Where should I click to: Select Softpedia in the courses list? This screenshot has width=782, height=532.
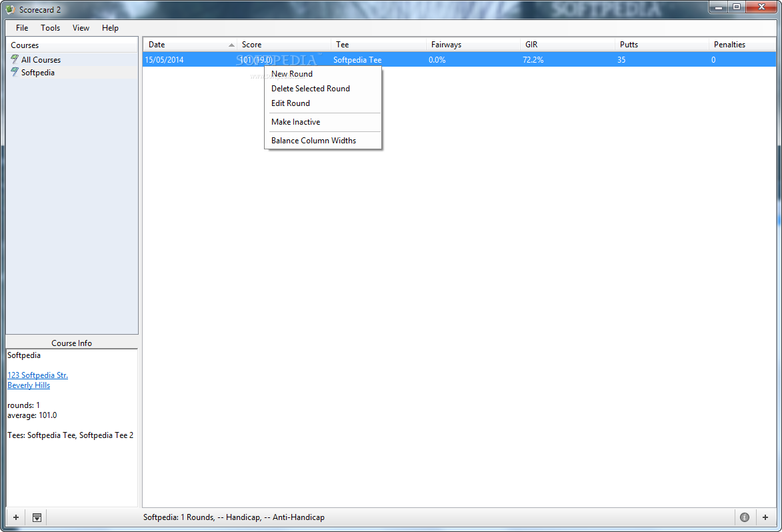point(72,72)
